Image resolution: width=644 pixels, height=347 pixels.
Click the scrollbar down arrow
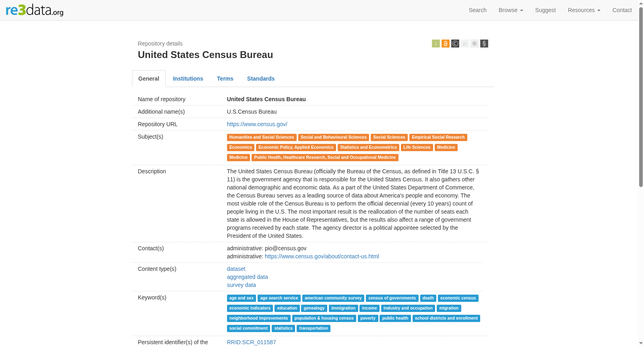point(641,343)
